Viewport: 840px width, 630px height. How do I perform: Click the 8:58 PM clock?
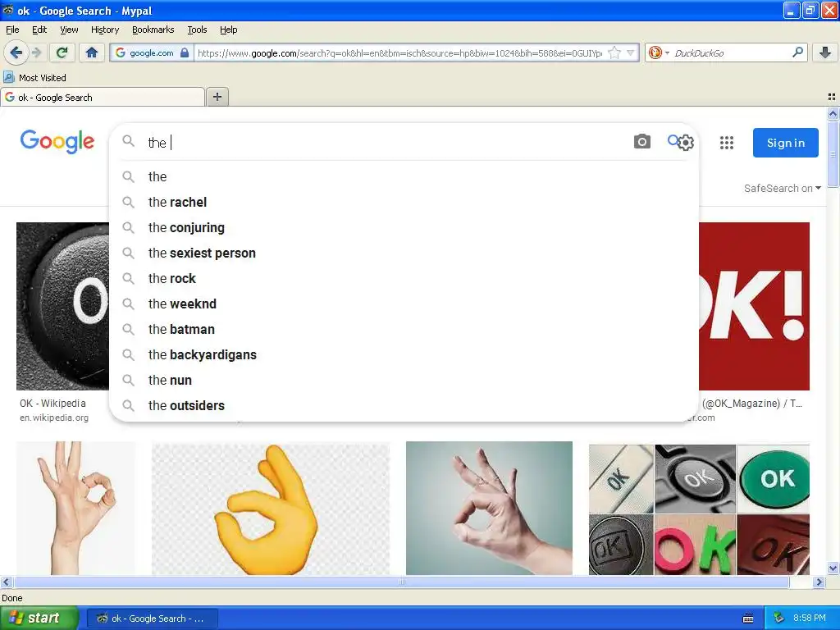coord(809,618)
